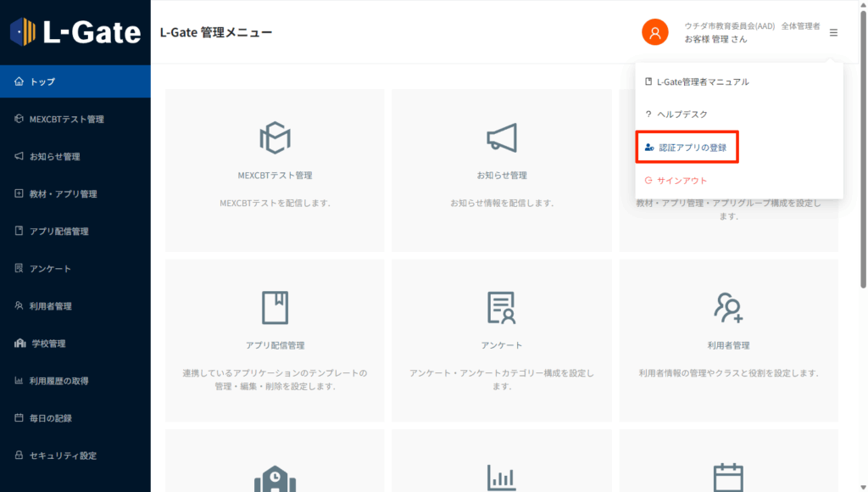Click the L-Gate 管理メニュー page title
The width and height of the screenshot is (868, 492).
pos(216,32)
